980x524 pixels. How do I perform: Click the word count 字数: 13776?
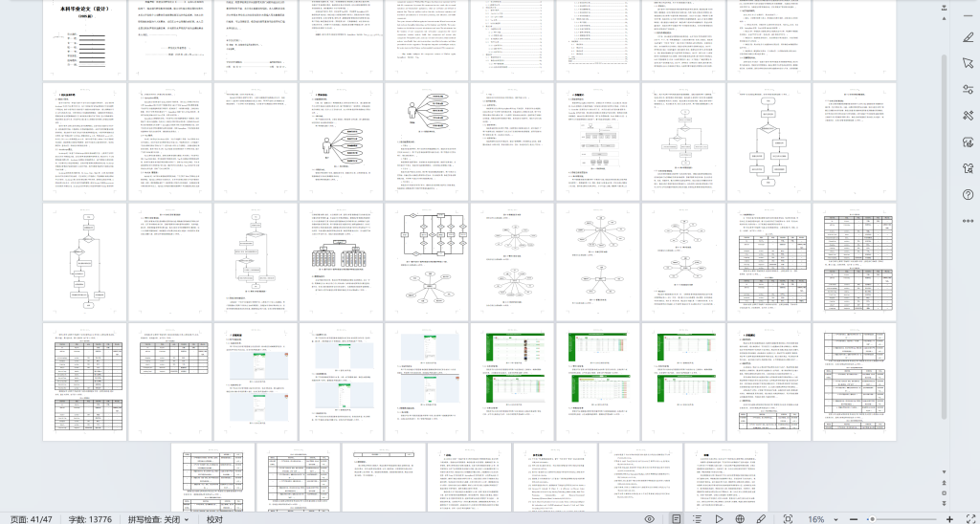[90, 519]
